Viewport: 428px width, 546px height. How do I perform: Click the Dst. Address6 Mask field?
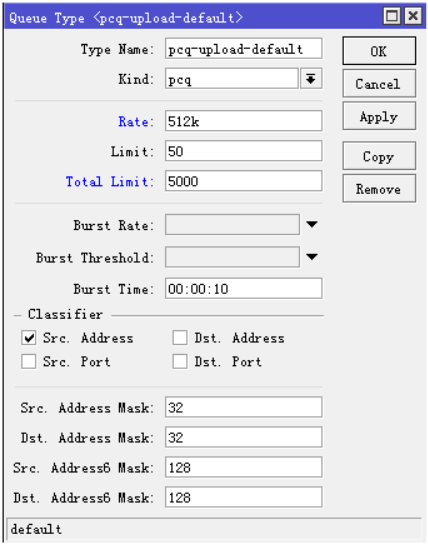[x=243, y=497]
